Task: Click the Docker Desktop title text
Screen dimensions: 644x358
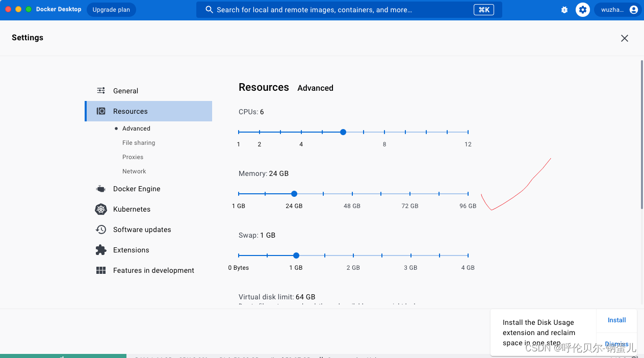Action: (x=59, y=9)
